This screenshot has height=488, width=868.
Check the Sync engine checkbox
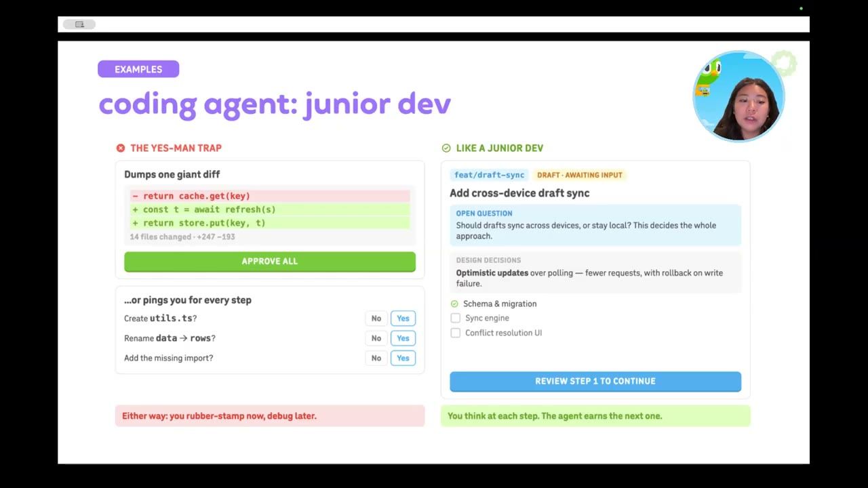click(x=456, y=318)
